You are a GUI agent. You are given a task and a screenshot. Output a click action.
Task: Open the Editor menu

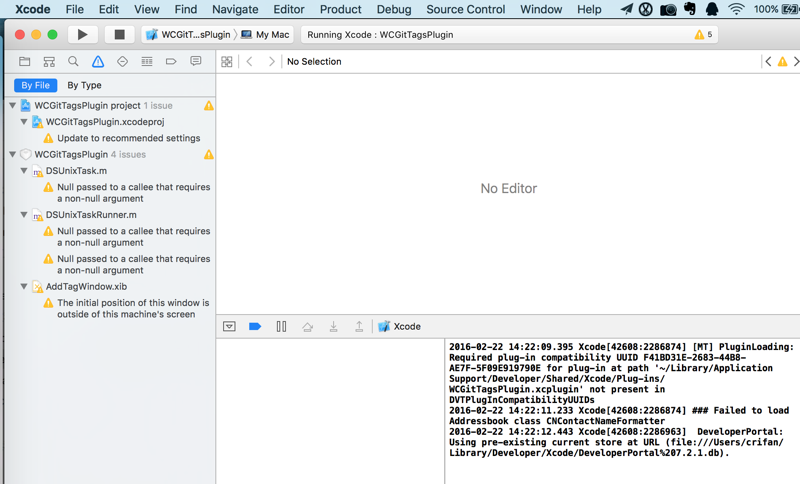(289, 9)
